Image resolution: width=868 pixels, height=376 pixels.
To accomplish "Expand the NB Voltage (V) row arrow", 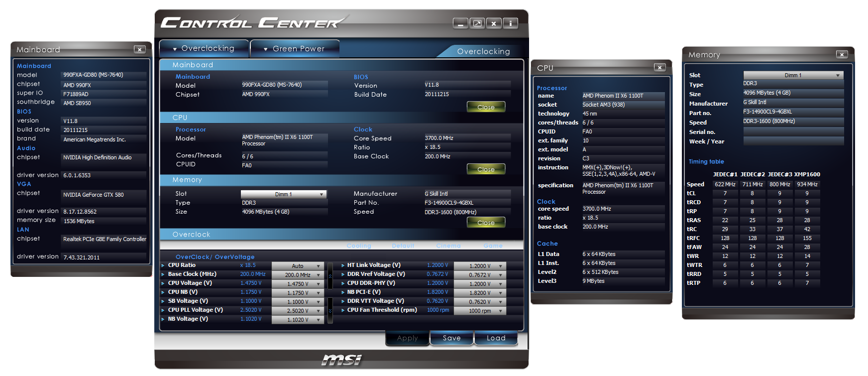I will pyautogui.click(x=163, y=319).
